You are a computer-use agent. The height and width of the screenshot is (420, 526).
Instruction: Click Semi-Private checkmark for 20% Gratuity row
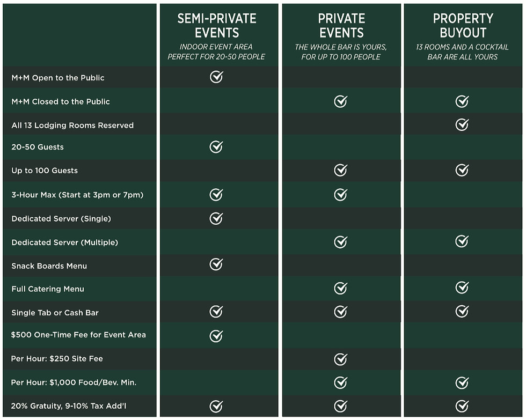click(216, 406)
